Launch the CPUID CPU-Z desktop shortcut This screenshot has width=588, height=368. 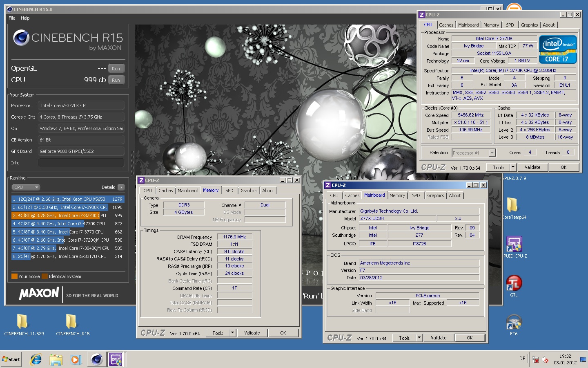pyautogui.click(x=514, y=247)
